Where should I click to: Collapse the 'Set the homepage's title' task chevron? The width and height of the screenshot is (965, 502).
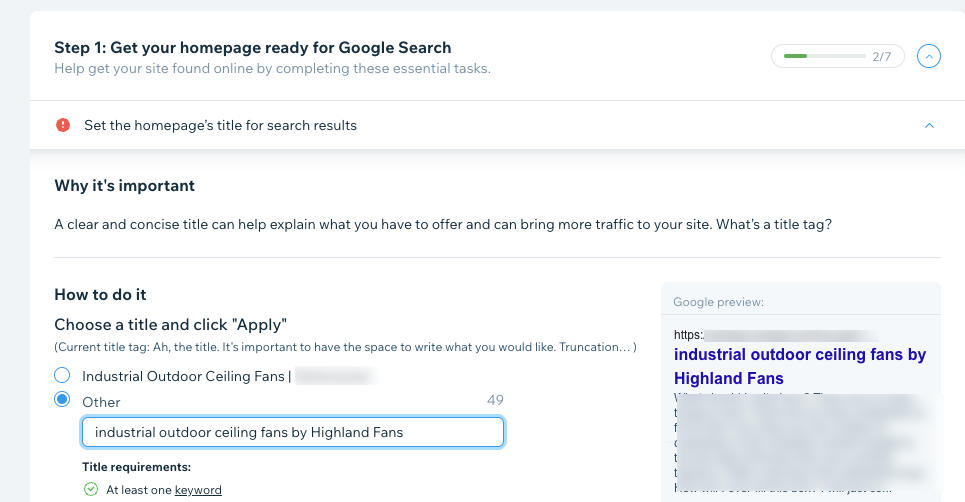click(x=929, y=126)
